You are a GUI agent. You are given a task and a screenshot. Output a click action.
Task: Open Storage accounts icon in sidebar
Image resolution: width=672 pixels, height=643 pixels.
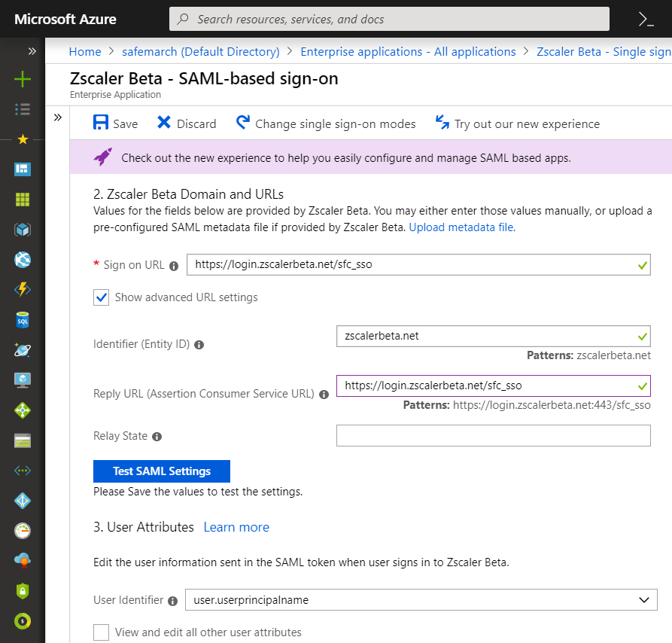coord(23,440)
